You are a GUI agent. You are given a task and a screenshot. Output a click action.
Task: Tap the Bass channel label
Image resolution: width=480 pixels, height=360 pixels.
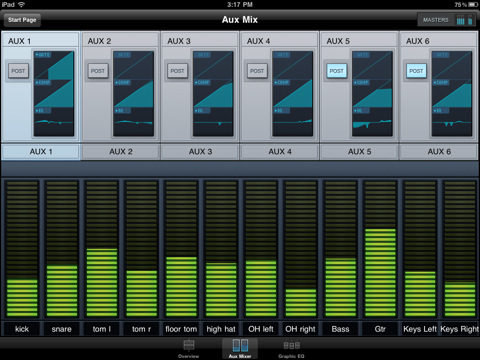pos(340,329)
